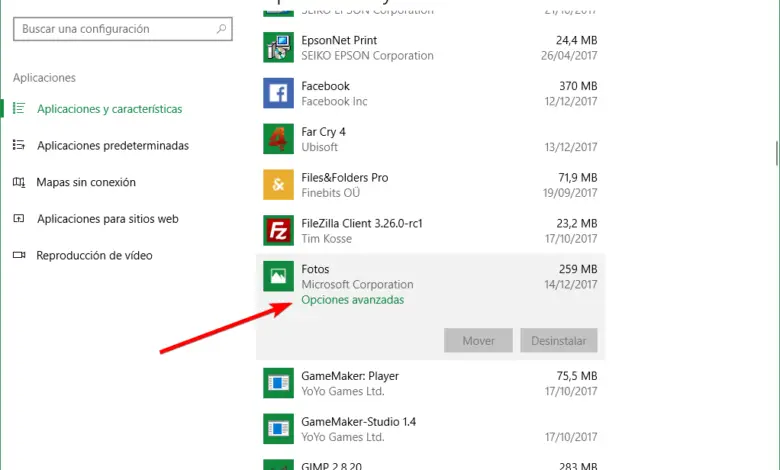This screenshot has width=780, height=470.
Task: Click the Far Cry 4 app icon
Action: tap(278, 139)
